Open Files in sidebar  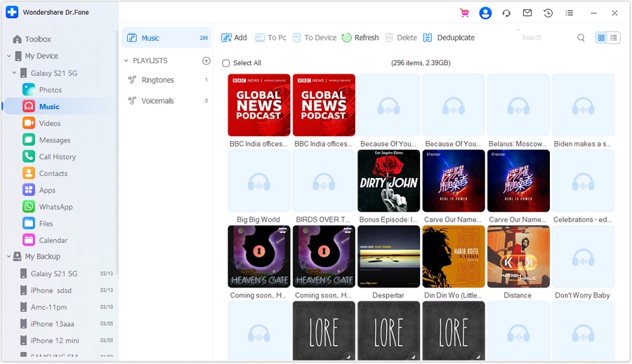38,224
